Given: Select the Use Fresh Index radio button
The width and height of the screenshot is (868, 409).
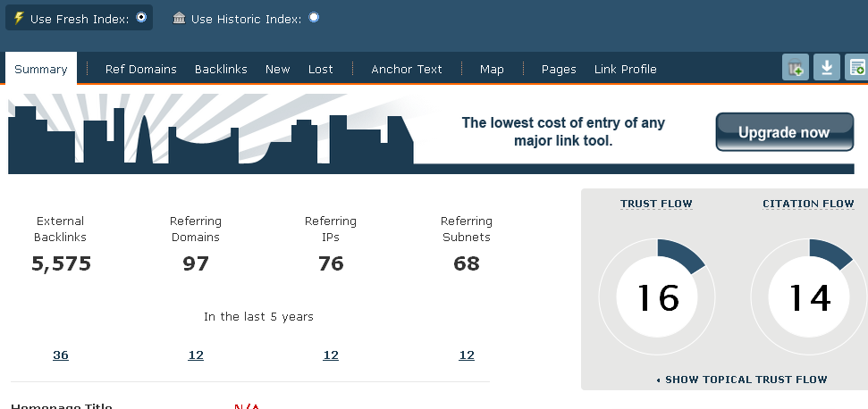Looking at the screenshot, I should click(x=141, y=17).
